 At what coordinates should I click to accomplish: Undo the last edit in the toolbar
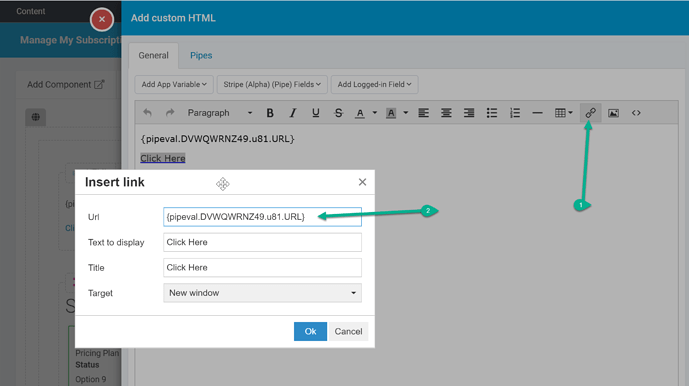point(147,113)
